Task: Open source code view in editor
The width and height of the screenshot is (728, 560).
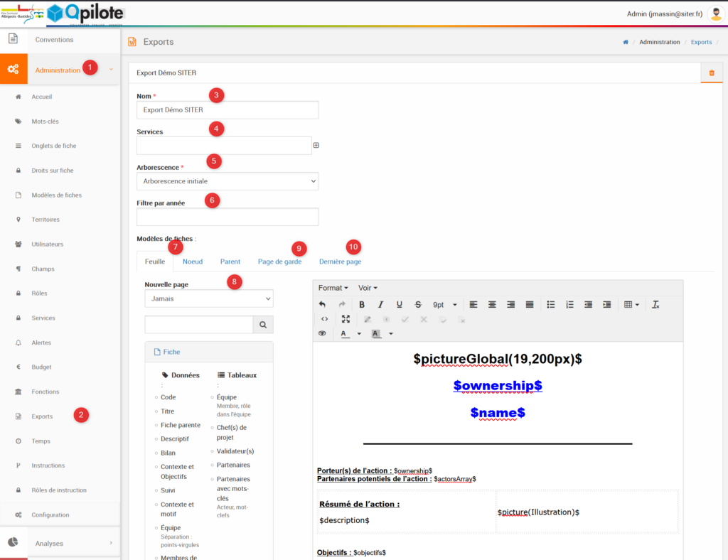Action: (x=324, y=319)
